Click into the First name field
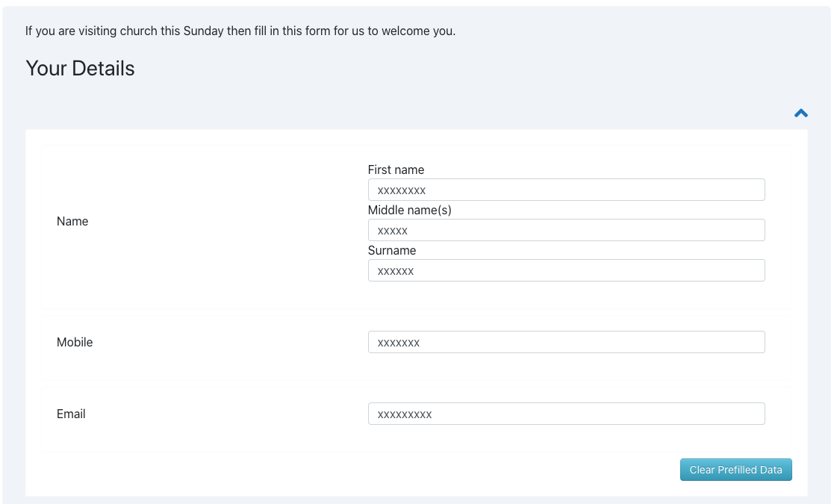The width and height of the screenshot is (837, 504). coord(567,190)
